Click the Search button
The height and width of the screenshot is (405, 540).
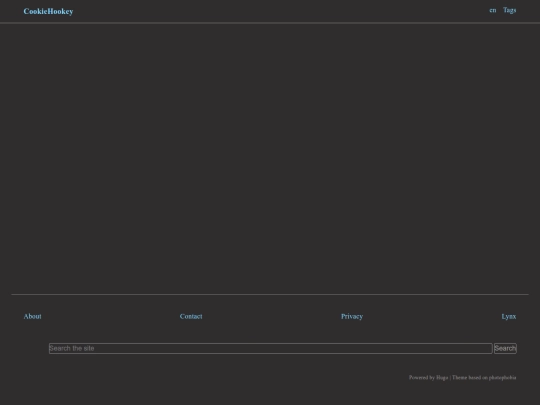coord(505,348)
